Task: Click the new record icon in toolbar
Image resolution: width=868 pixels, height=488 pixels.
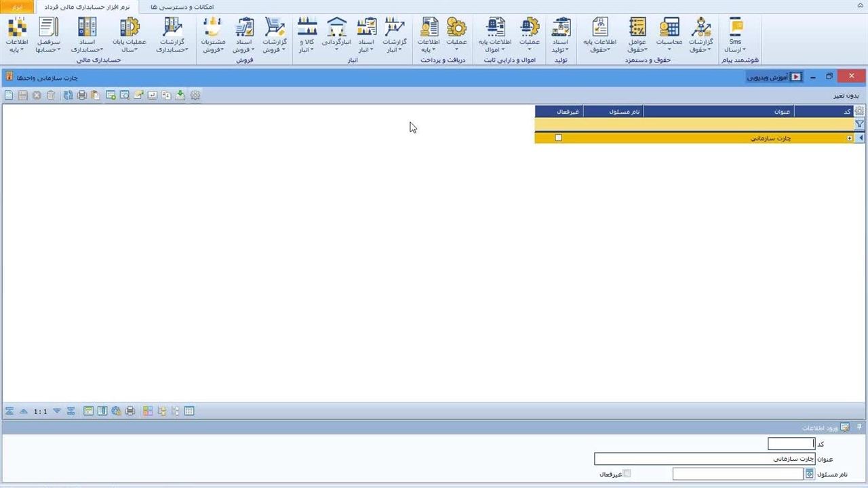Action: pyautogui.click(x=9, y=96)
